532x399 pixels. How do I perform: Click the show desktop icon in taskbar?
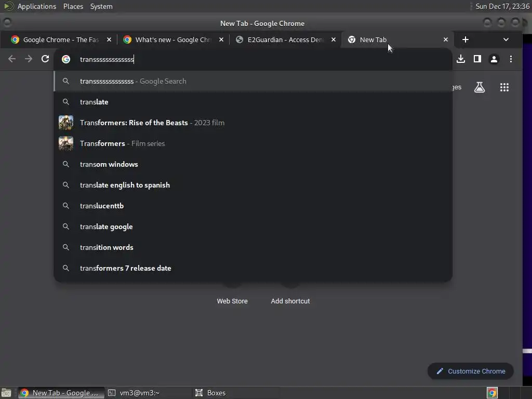click(x=6, y=393)
